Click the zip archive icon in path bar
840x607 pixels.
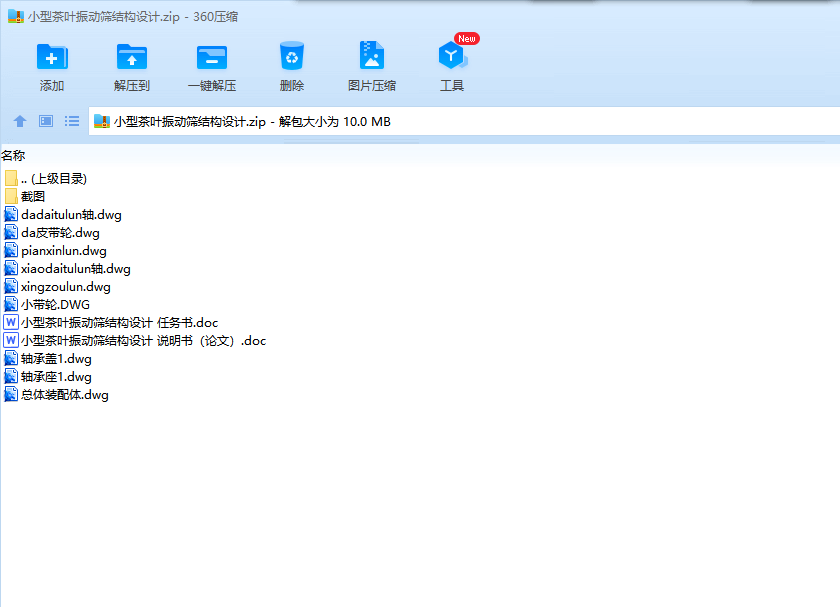tap(102, 122)
